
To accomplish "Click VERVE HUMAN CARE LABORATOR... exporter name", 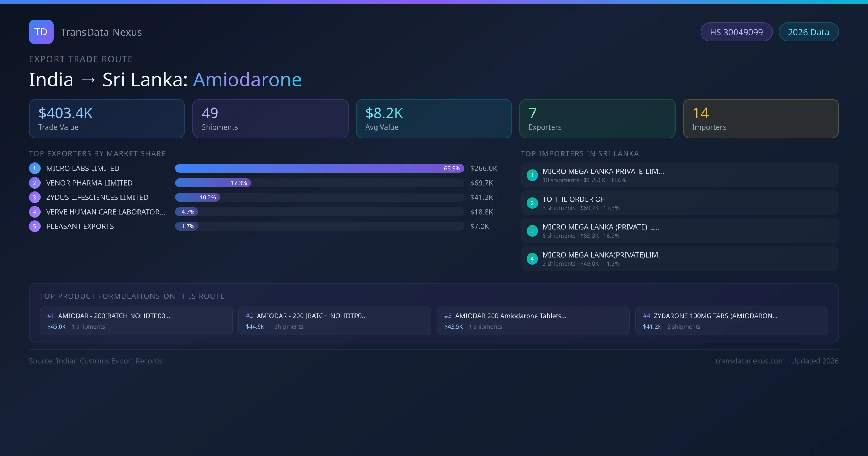I will (x=106, y=212).
